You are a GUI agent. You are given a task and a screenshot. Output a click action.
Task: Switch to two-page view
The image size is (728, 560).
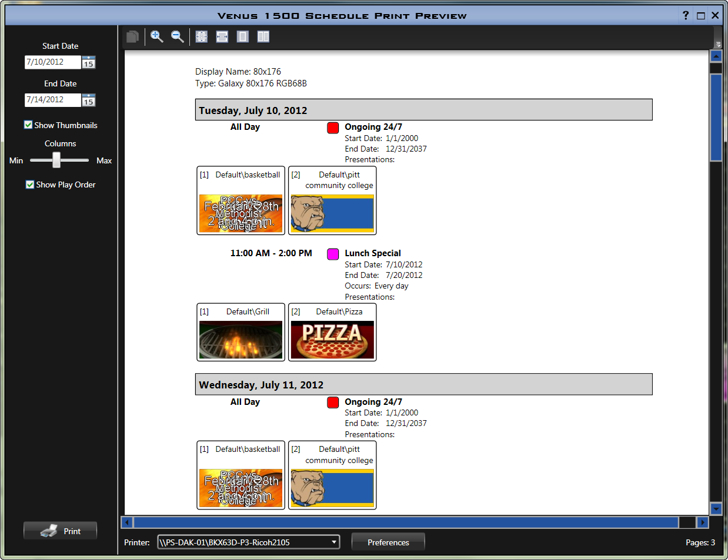pos(263,36)
